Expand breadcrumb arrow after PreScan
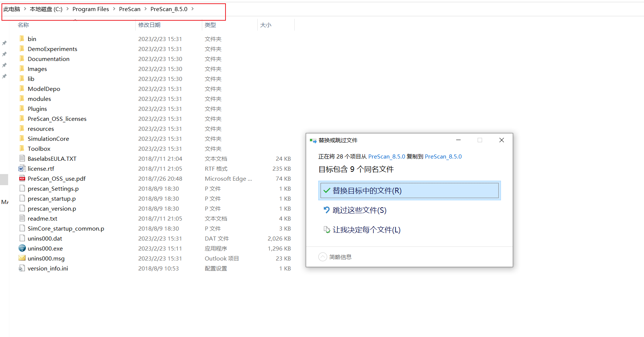This screenshot has height=337, width=644. point(145,9)
